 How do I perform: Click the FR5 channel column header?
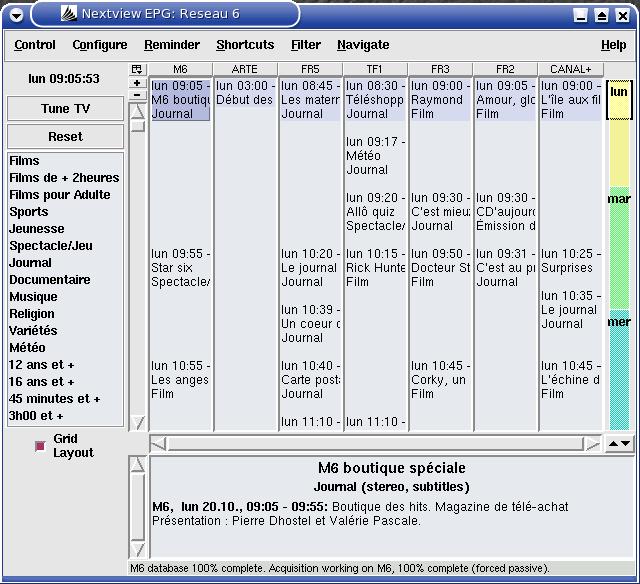point(310,69)
